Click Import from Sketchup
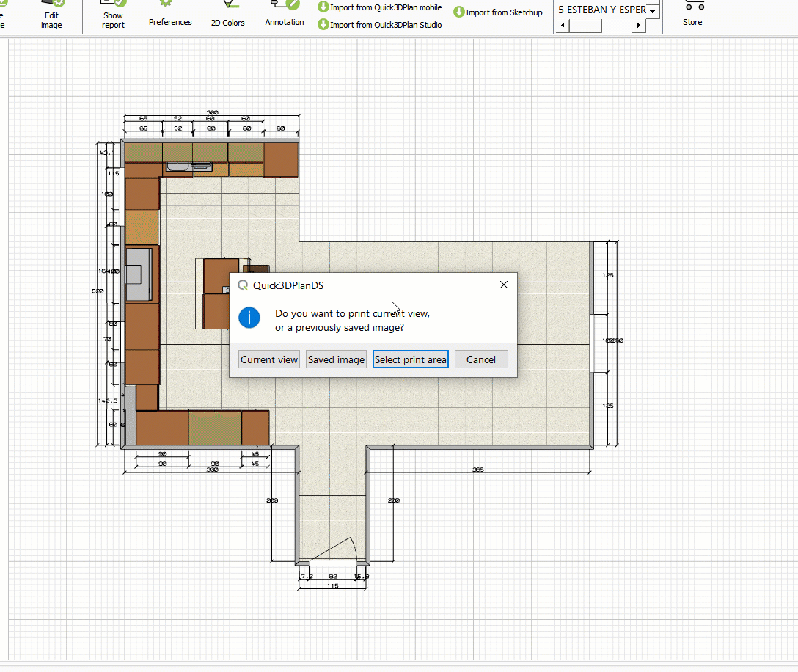Screen dimensions: 798x672 (x=498, y=12)
